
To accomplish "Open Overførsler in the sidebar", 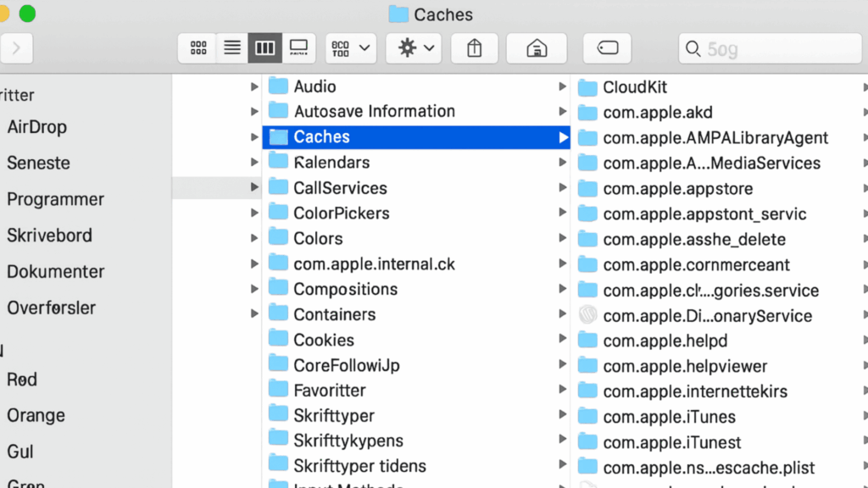I will click(x=53, y=308).
